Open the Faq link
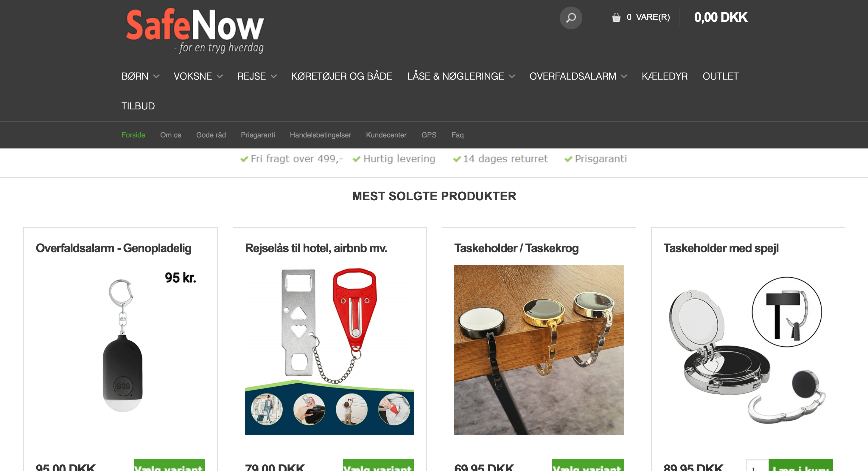The image size is (868, 471). click(x=457, y=135)
